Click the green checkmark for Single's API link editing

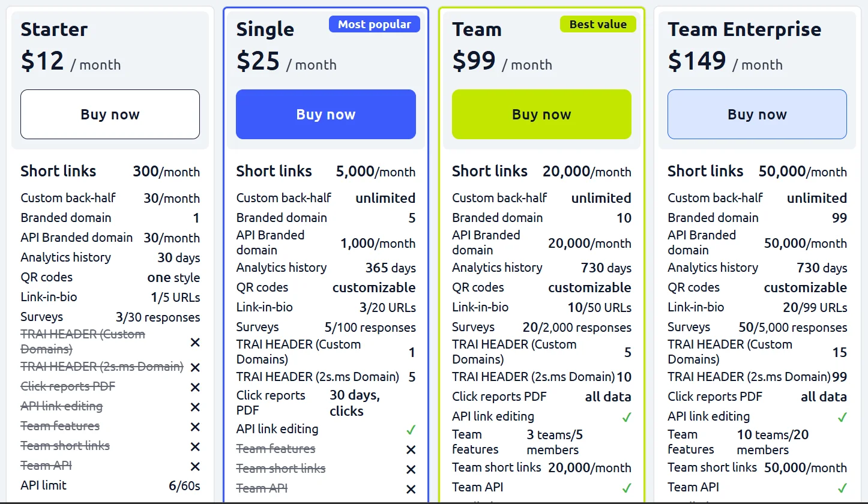[411, 430]
